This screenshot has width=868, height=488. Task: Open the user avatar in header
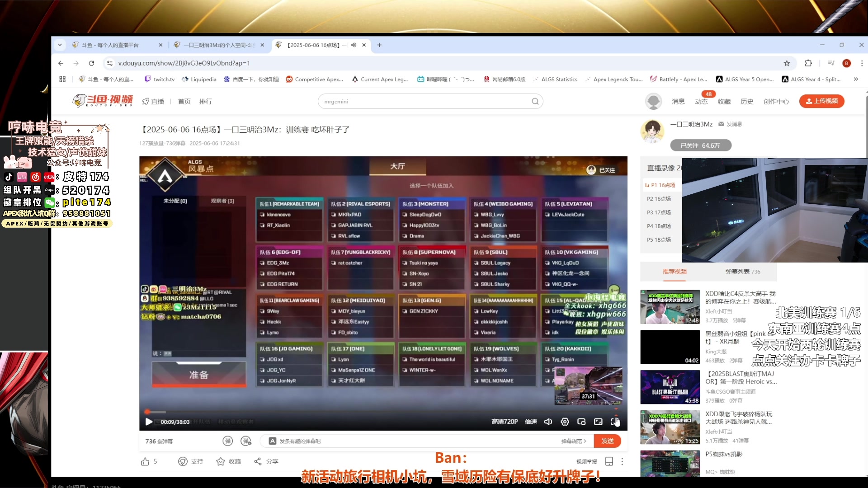click(653, 101)
